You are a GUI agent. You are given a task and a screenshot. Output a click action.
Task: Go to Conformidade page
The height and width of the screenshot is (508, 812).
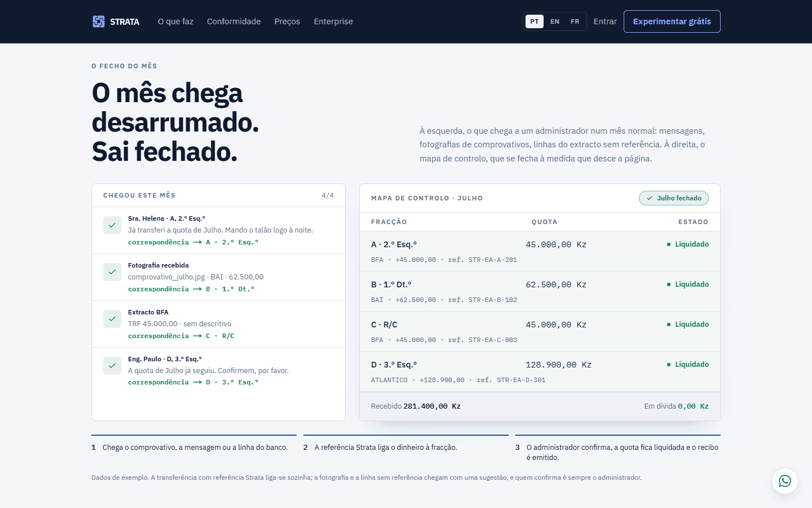[234, 21]
